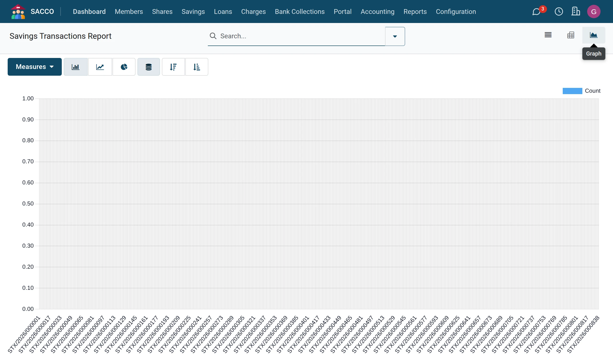The image size is (613, 364).
Task: Open the Dashboard menu
Action: point(89,11)
